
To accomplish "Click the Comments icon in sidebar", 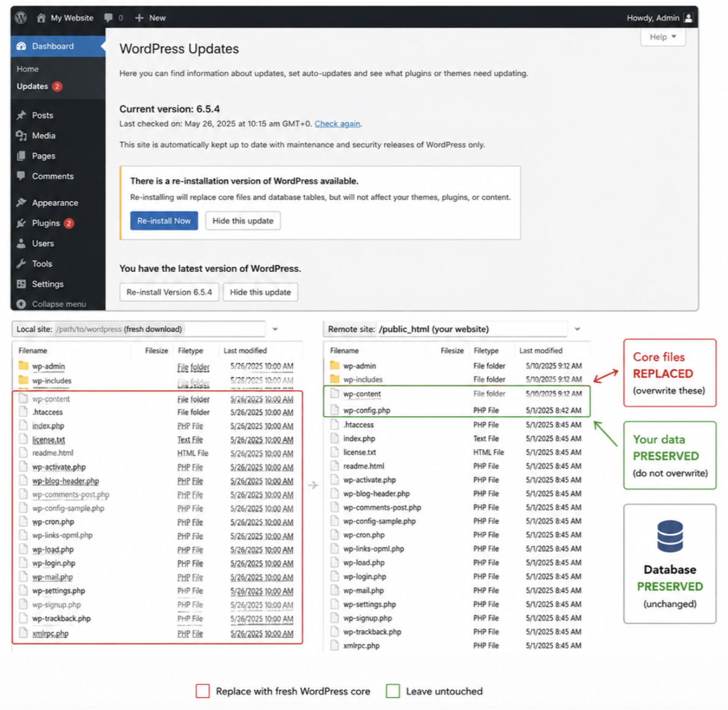I will pyautogui.click(x=21, y=176).
